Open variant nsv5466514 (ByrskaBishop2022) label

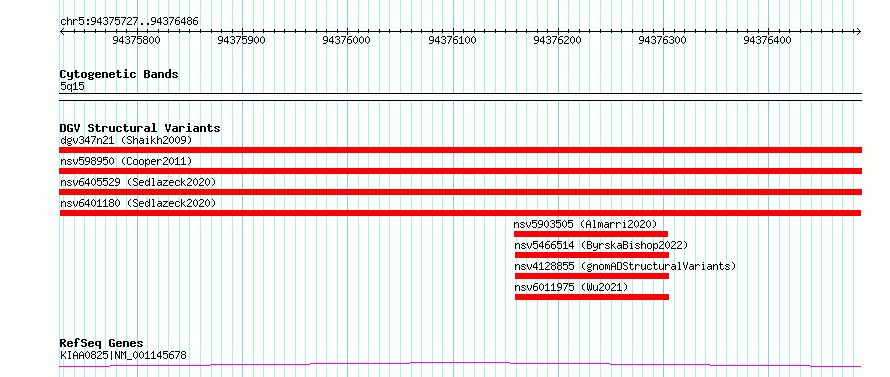(601, 245)
